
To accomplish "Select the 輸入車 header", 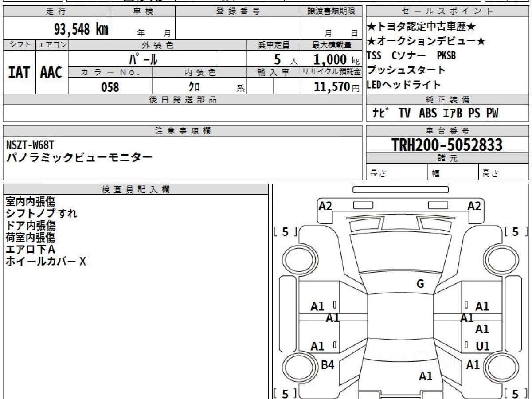I will (x=274, y=72).
